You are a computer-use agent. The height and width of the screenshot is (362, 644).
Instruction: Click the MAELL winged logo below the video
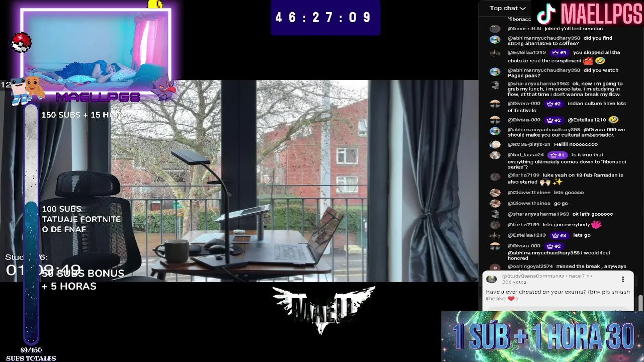click(324, 309)
